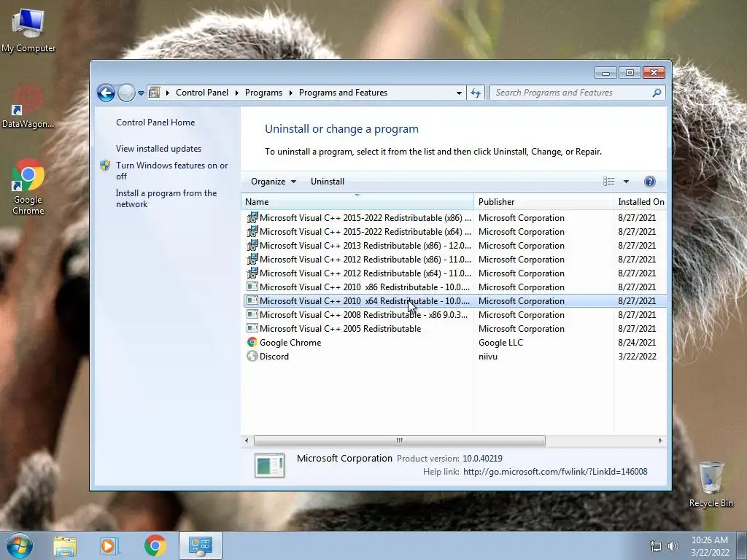Open DataWagon desktop shortcut
The height and width of the screenshot is (560, 747).
[x=28, y=107]
